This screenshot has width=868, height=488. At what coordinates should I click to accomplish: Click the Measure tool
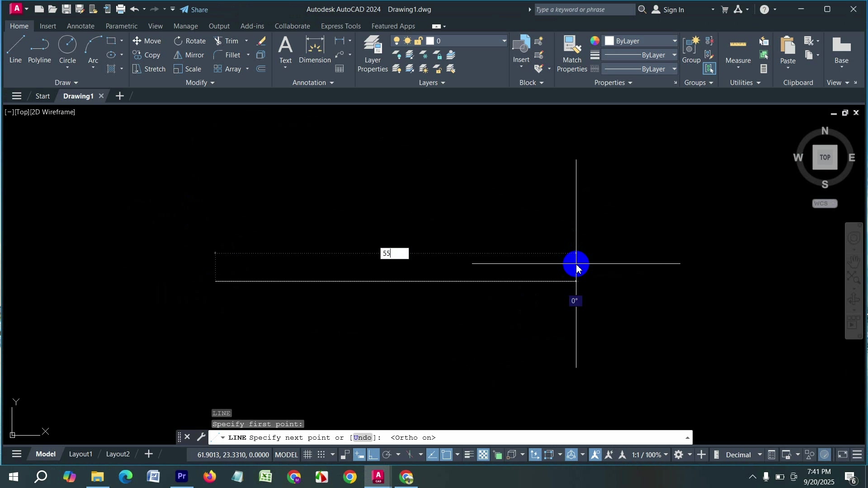click(x=738, y=50)
